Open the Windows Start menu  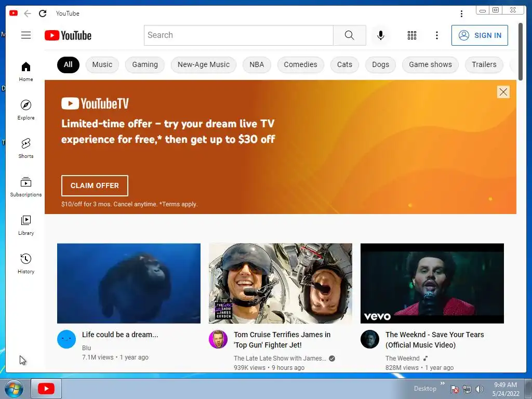[14, 389]
